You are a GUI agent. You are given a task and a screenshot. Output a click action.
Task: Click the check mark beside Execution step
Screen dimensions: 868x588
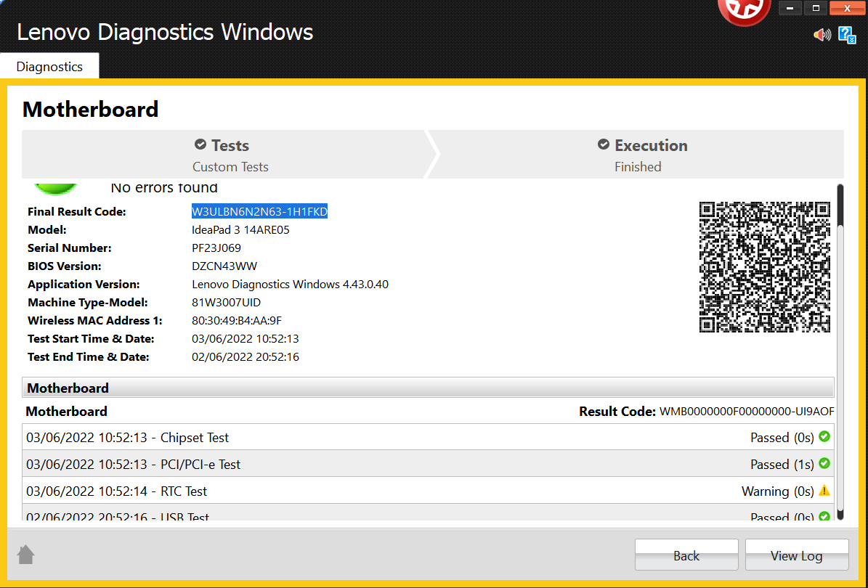pos(604,144)
